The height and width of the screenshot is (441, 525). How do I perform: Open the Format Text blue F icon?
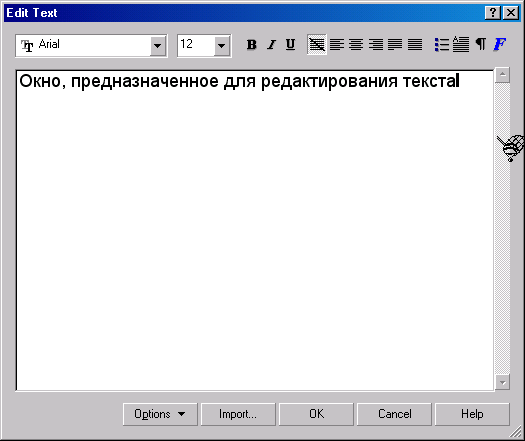click(500, 44)
